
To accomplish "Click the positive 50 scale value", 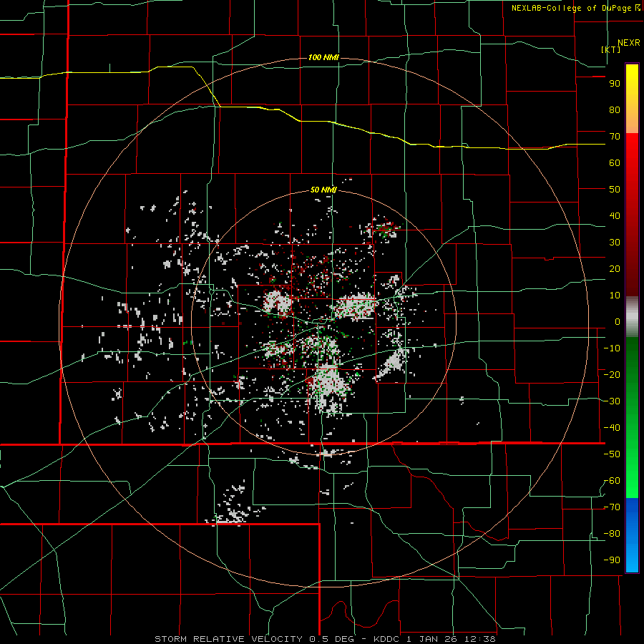I will point(615,190).
